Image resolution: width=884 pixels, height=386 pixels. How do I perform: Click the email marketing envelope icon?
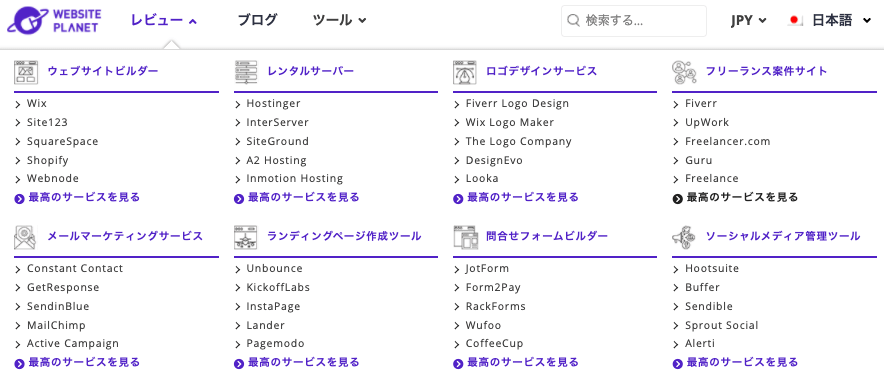(25, 237)
